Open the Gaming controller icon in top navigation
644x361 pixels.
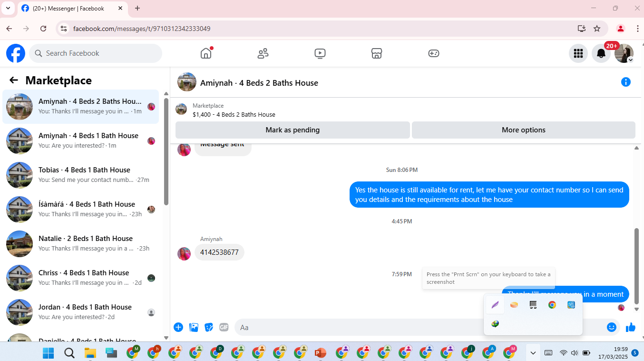(434, 53)
